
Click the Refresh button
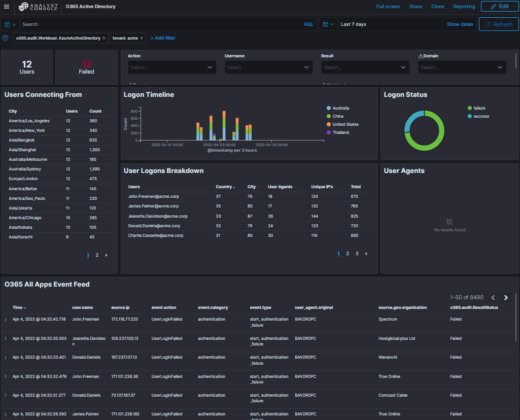pos(499,24)
